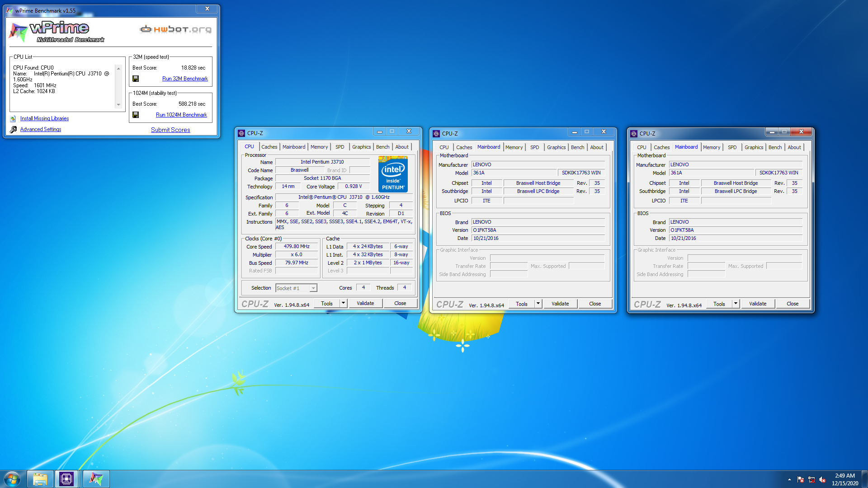Click Validate in middle CPU-Z
This screenshot has height=488, width=868.
(x=560, y=304)
